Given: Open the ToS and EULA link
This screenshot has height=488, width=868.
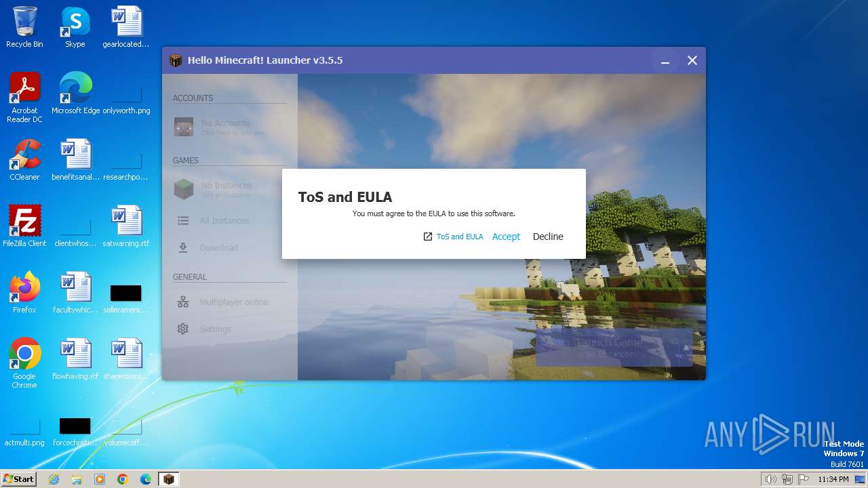Looking at the screenshot, I should (x=460, y=237).
